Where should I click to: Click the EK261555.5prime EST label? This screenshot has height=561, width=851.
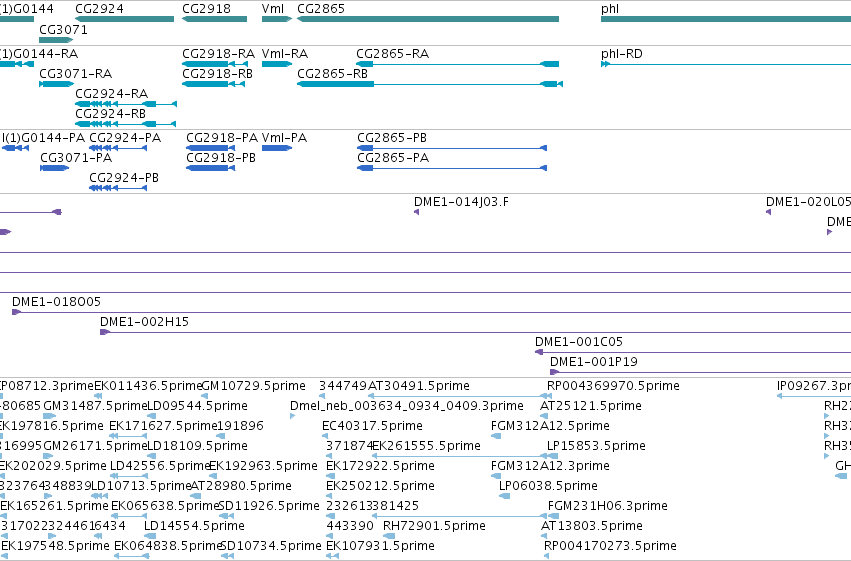(x=427, y=446)
